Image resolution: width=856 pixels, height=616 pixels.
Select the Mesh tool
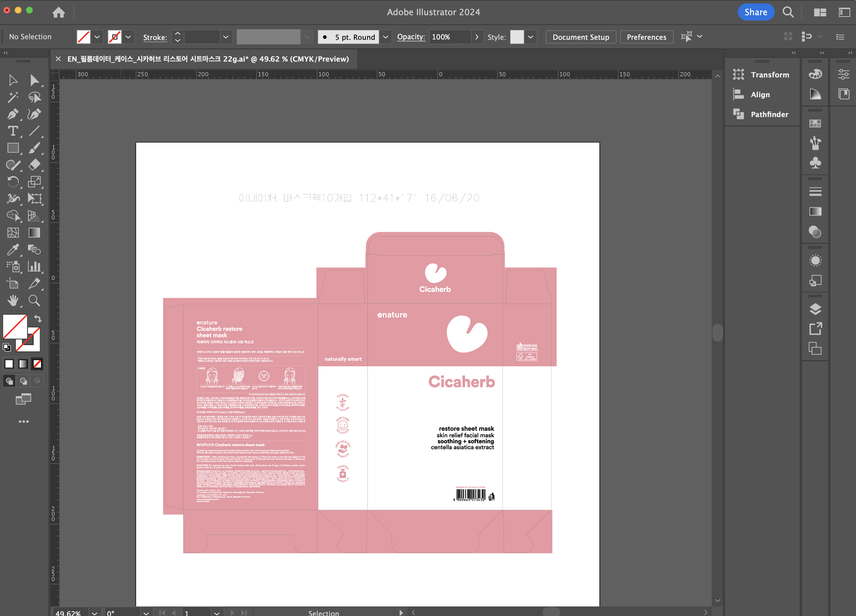click(x=13, y=232)
